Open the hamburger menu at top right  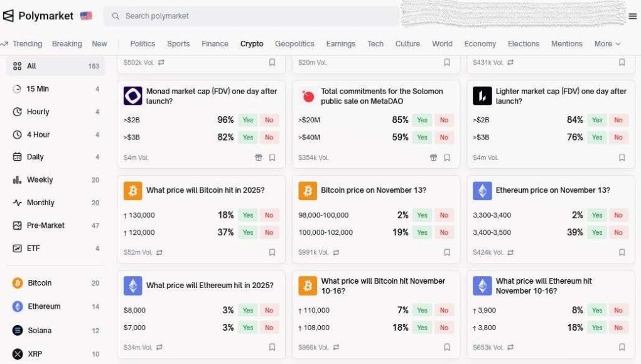point(632,17)
